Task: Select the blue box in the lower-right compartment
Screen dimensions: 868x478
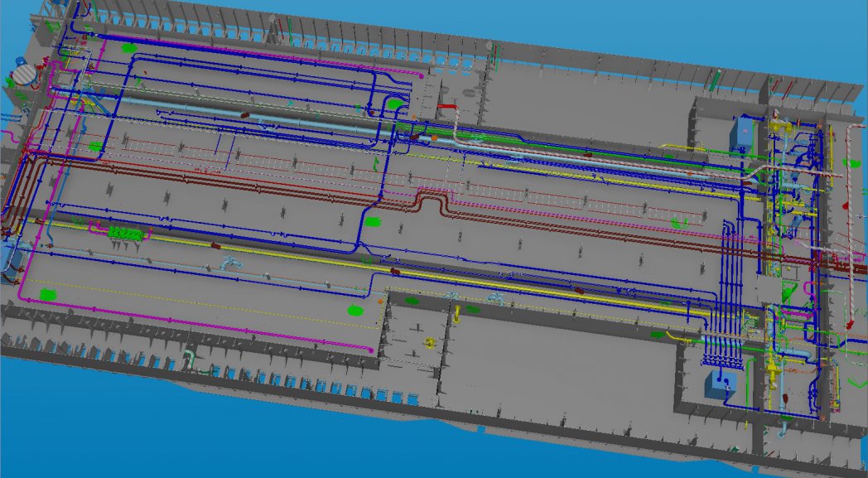Action: click(x=721, y=384)
